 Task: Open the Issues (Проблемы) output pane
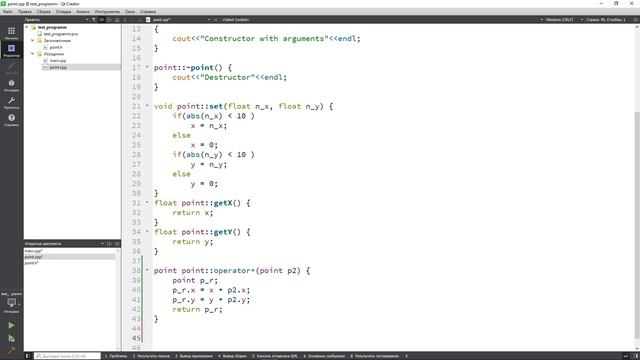tap(116, 356)
